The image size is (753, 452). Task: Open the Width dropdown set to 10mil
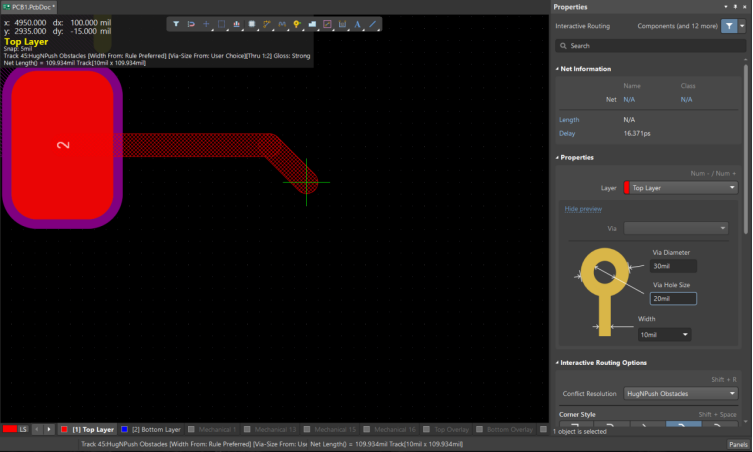(x=664, y=334)
